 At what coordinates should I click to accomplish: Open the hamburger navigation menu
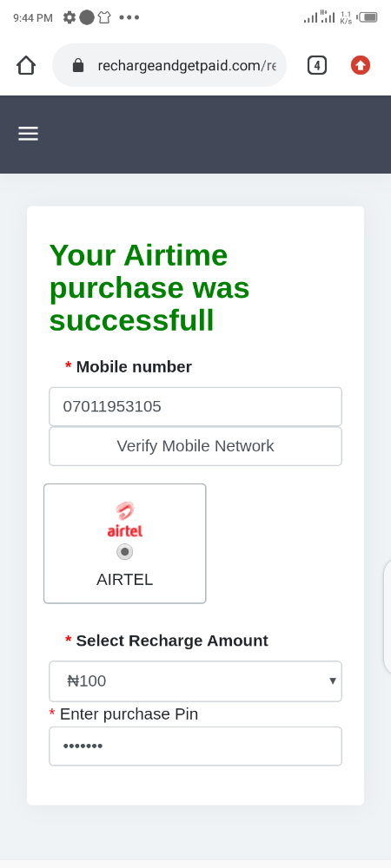point(29,134)
